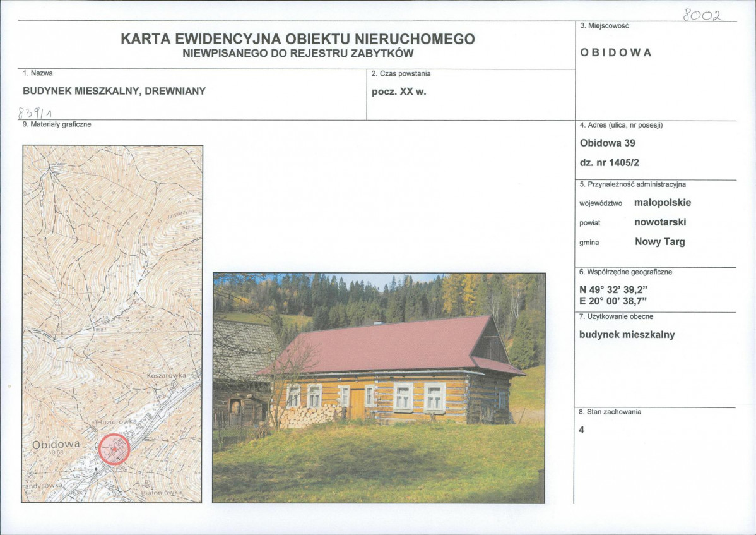Click the 'województwo' label
This screenshot has width=756, height=535.
(601, 203)
